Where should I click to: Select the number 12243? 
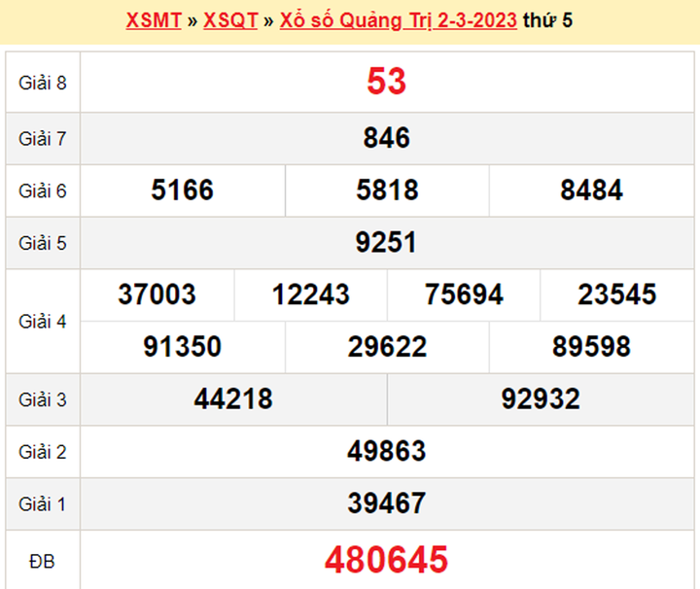click(x=311, y=294)
